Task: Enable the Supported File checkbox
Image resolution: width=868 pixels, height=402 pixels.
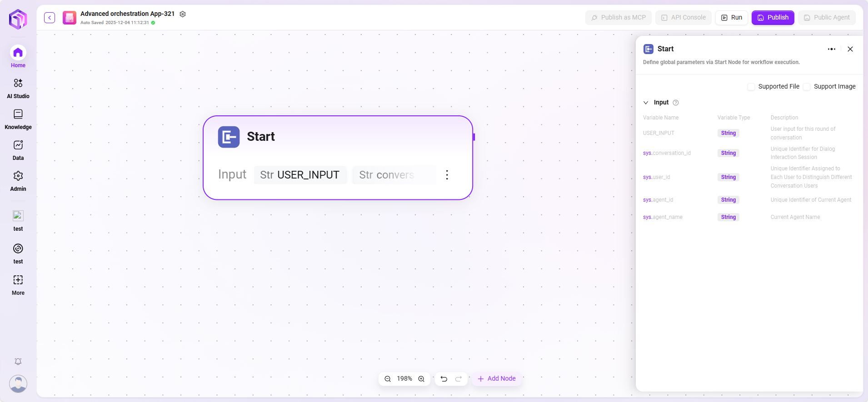Action: click(x=751, y=87)
